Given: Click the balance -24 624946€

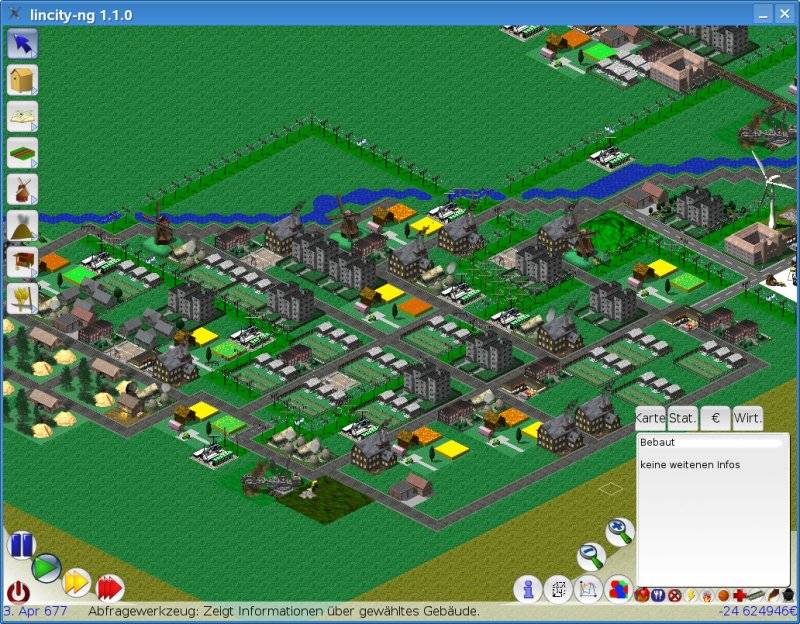Looking at the screenshot, I should click(758, 611).
